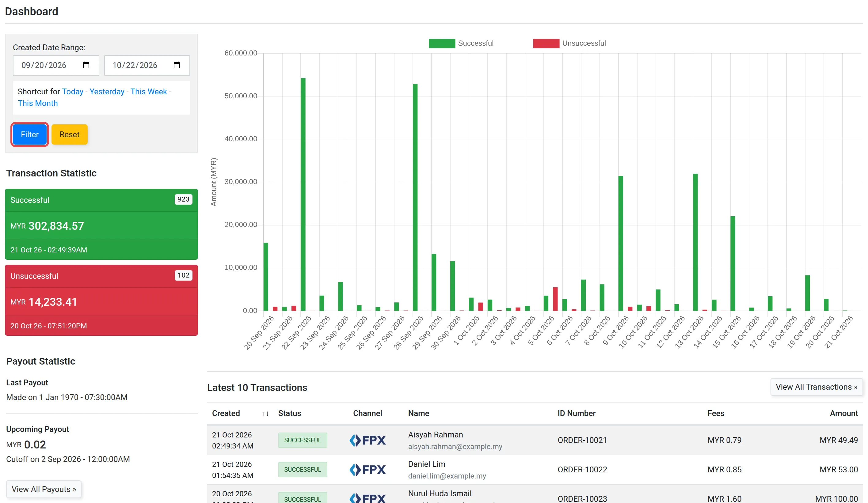Click the 5 Oct 2026 unsuccessful red bar
The width and height of the screenshot is (868, 503).
(x=555, y=299)
